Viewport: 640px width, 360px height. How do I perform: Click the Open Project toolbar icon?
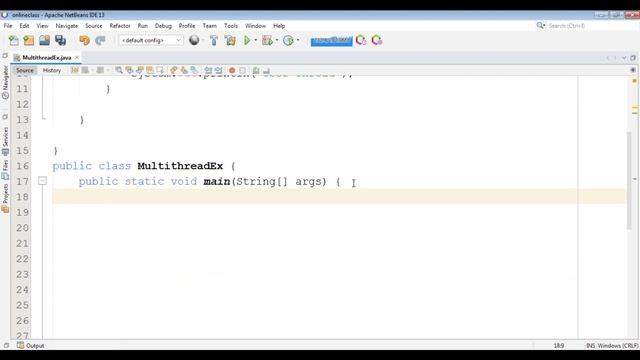point(44,40)
